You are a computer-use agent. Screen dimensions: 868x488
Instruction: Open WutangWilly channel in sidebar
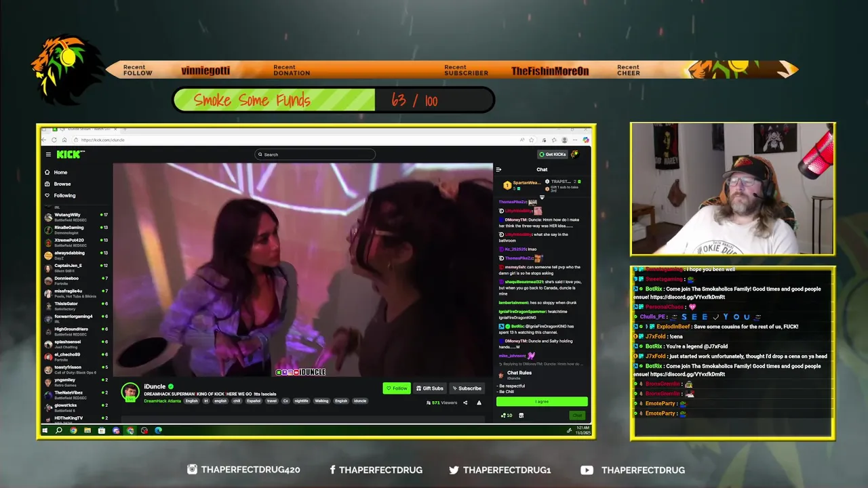click(x=77, y=217)
